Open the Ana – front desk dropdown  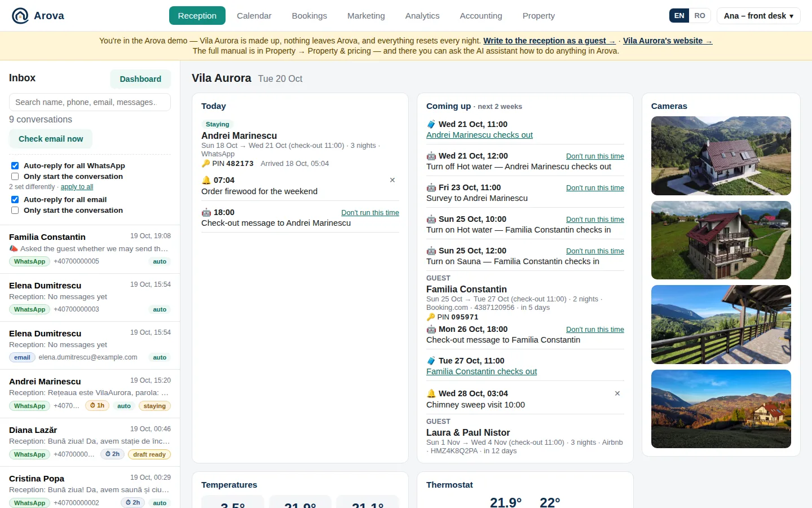(758, 16)
